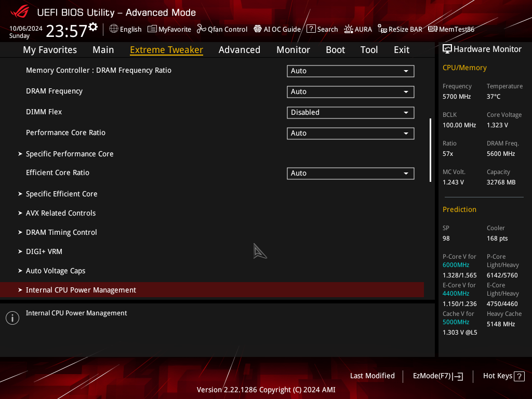Toggle ReSize BAR icon

click(382, 29)
